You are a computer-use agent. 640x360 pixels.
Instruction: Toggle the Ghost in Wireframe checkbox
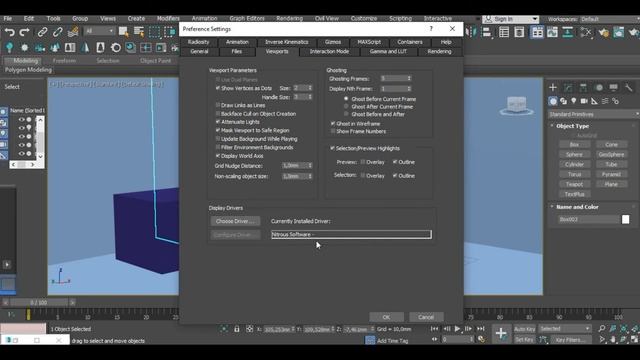333,124
